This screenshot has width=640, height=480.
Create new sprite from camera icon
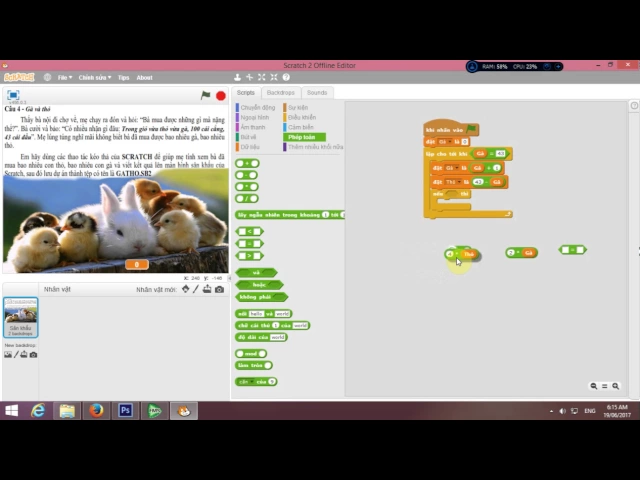click(219, 289)
